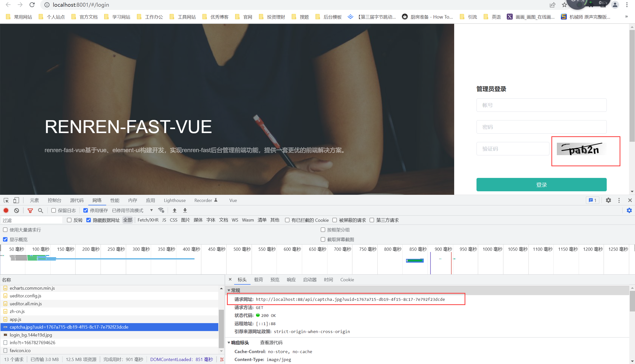Image resolution: width=635 pixels, height=364 pixels.
Task: Close the DevTools panel
Action: pos(630,200)
